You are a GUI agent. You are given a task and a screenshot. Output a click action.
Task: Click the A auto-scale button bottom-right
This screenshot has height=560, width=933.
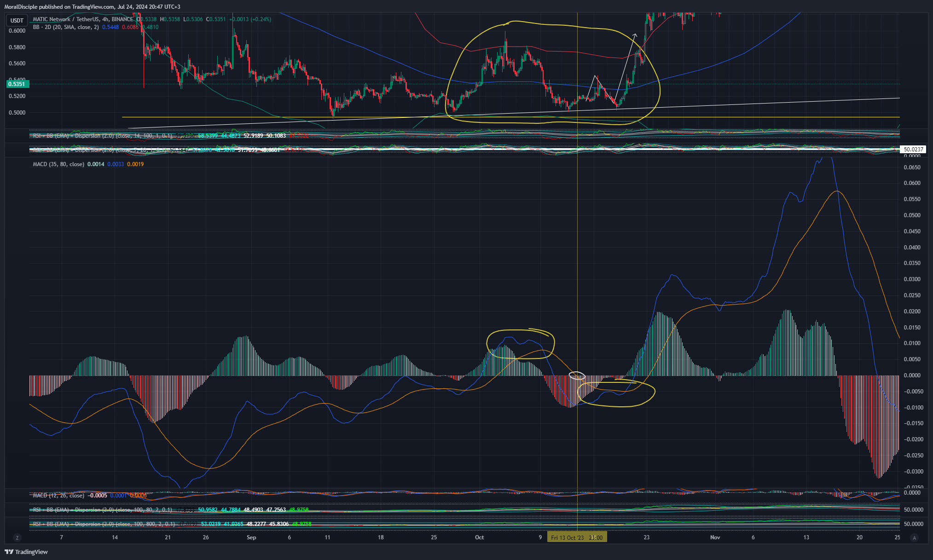[x=915, y=537]
